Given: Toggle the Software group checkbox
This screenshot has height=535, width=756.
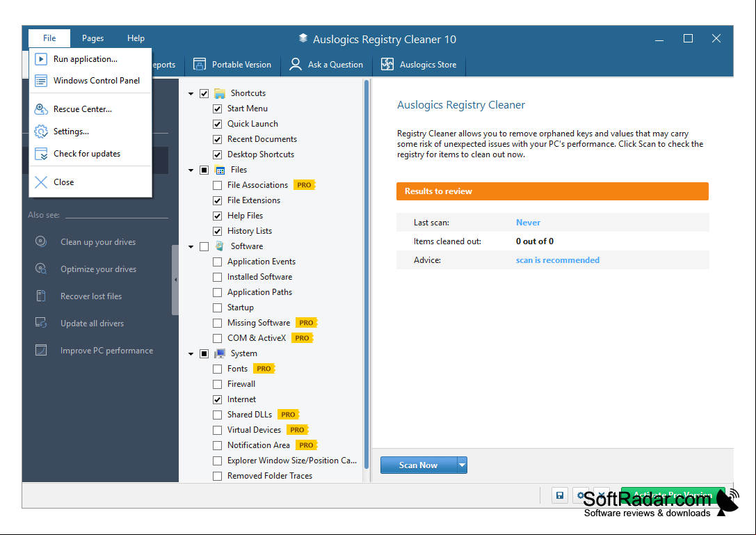Looking at the screenshot, I should [204, 246].
